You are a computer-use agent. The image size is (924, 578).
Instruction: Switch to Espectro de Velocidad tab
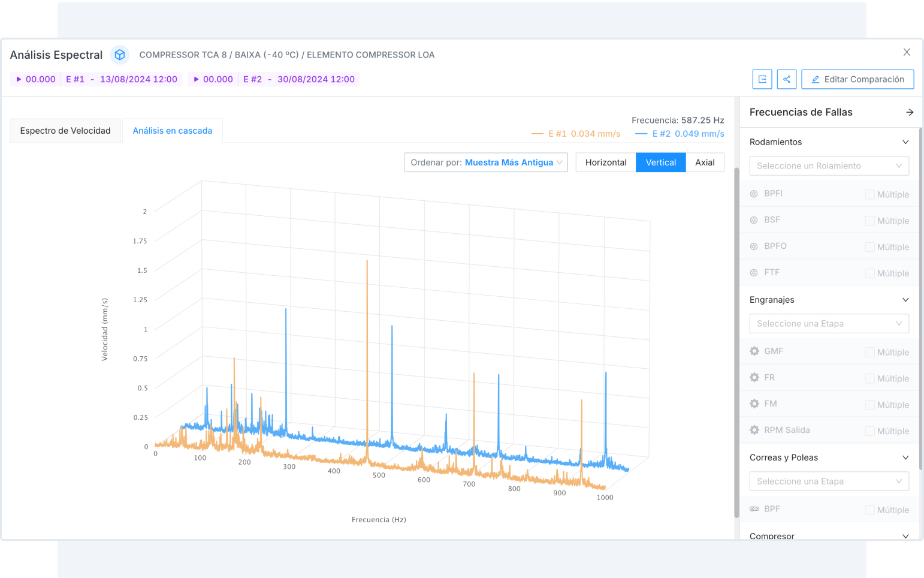[x=65, y=131]
